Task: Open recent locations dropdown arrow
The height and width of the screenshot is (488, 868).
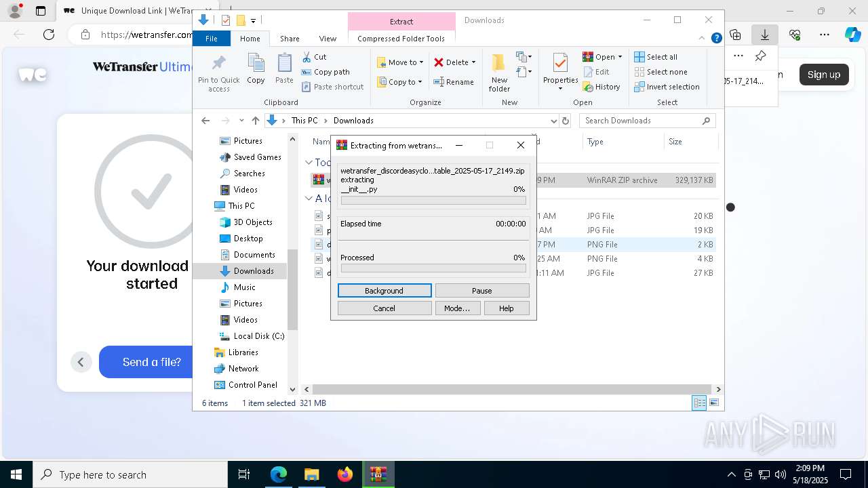Action: 241,121
